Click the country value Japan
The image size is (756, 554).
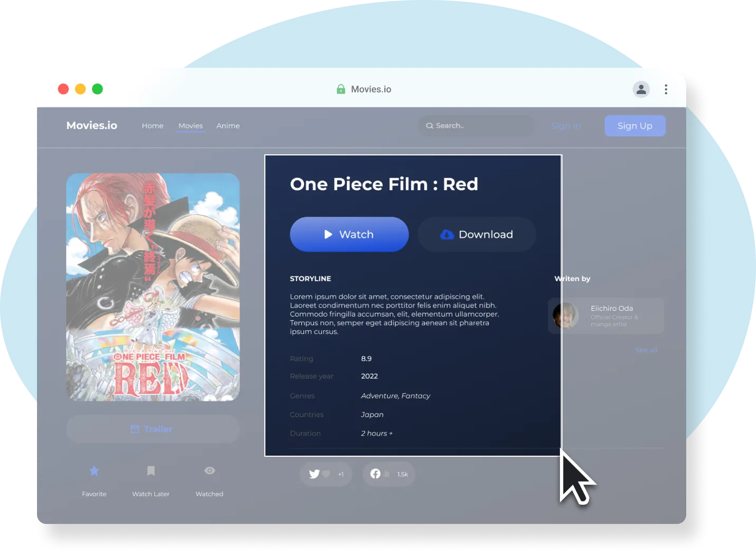(372, 415)
